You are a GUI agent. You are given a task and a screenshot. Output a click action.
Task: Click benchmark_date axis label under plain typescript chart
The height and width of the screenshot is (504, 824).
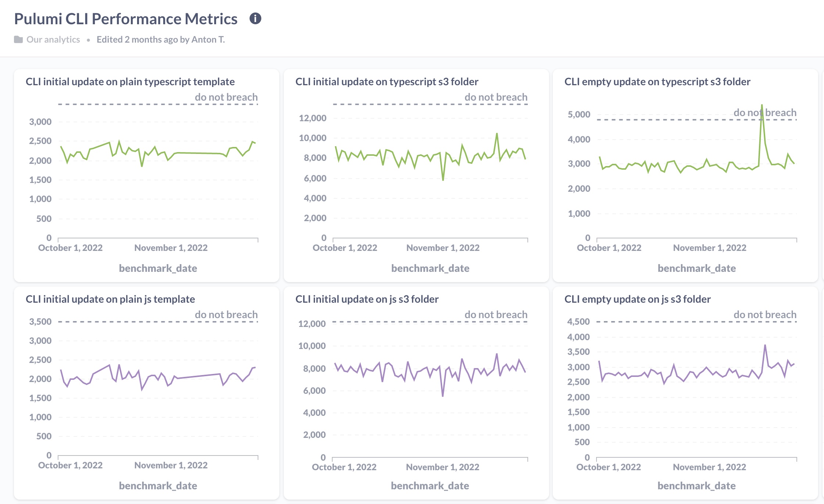point(158,268)
